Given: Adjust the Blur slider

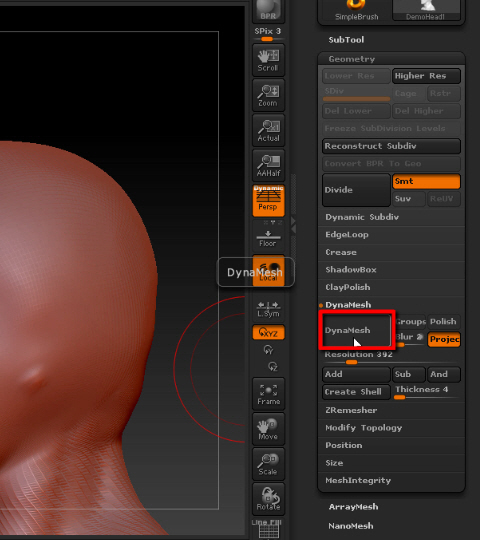Looking at the screenshot, I should [410, 339].
